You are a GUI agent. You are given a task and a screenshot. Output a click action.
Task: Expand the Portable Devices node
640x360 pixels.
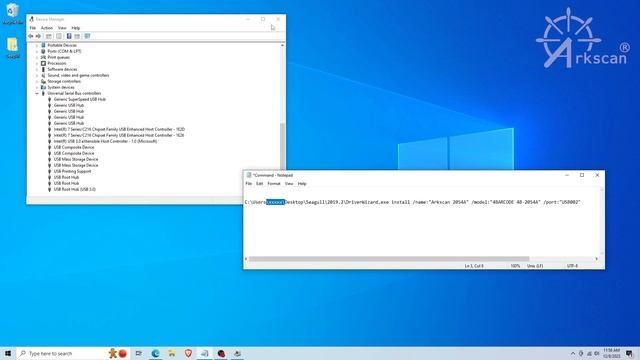(x=37, y=45)
